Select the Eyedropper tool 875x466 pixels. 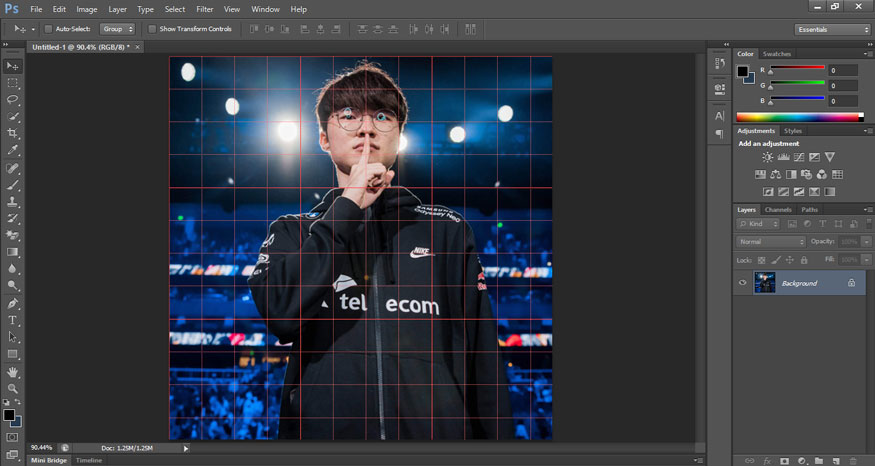[12, 150]
